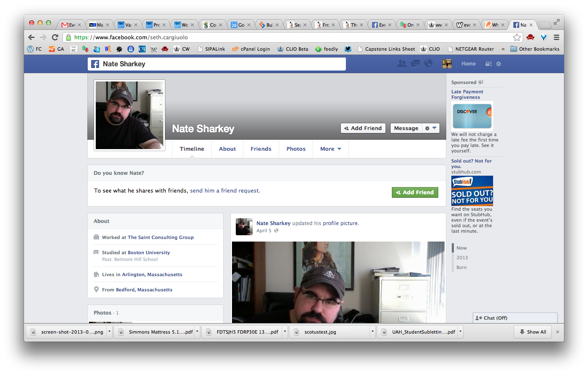The width and height of the screenshot is (588, 375).
Task: Click Home in Facebook header
Action: point(469,64)
